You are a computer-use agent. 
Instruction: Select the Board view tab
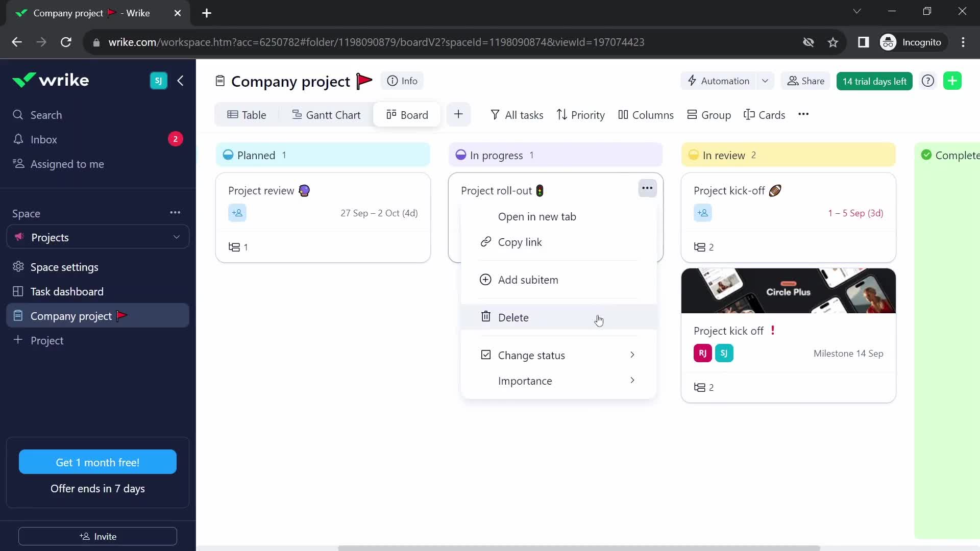click(x=407, y=115)
